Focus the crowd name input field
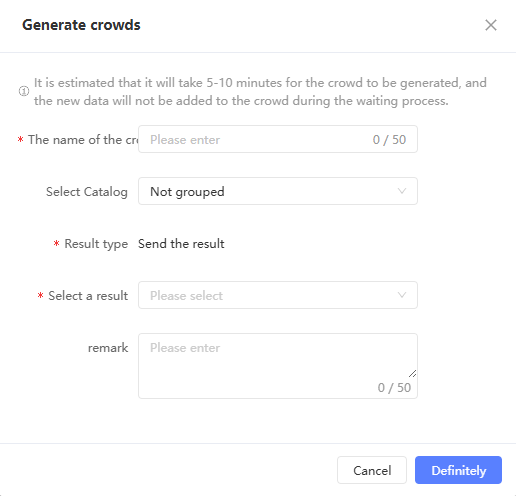Screen dimensions: 516x496 [x=278, y=139]
